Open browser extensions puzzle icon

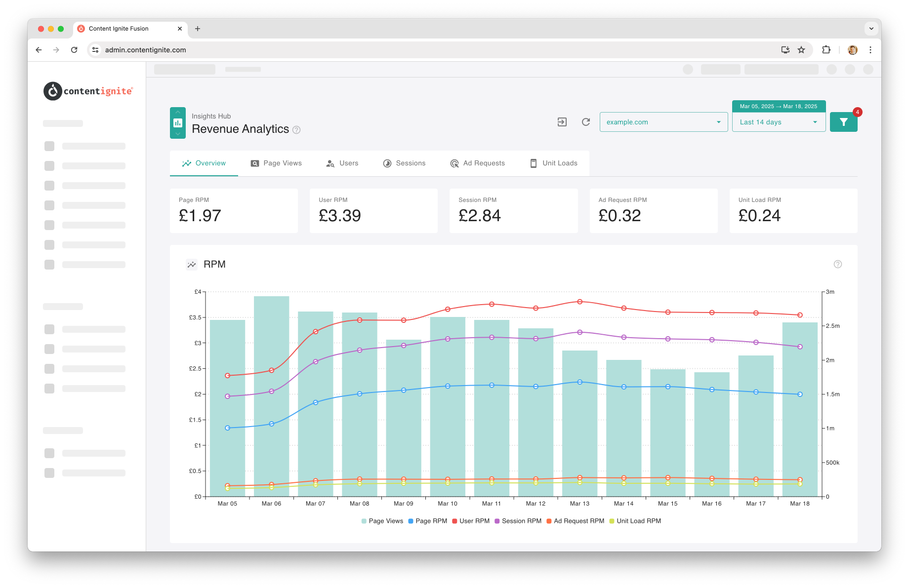(826, 50)
